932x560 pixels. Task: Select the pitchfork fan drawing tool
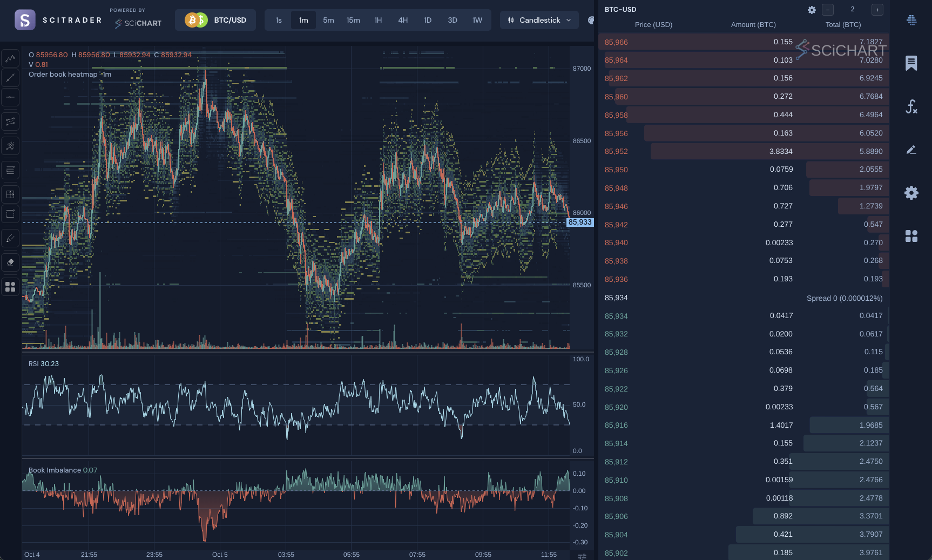pyautogui.click(x=10, y=146)
